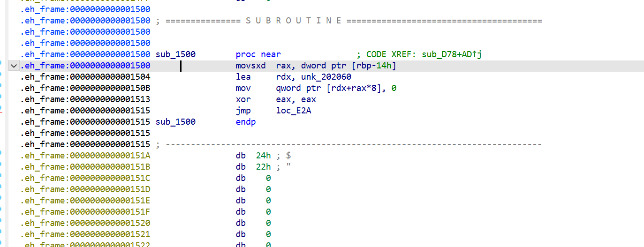Click the 'CODE XREF:' comment text
Screen dimensions: 644x247
[392, 54]
